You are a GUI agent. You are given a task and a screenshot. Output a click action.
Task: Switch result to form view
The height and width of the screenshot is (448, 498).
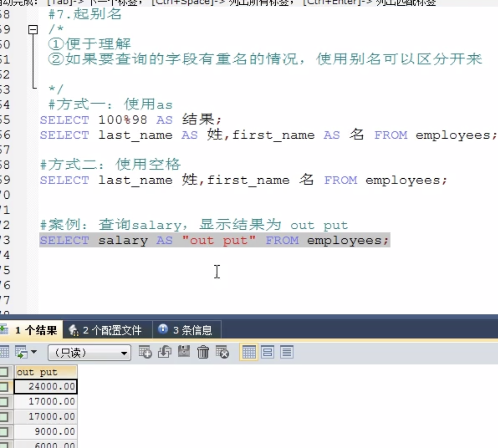(x=267, y=352)
